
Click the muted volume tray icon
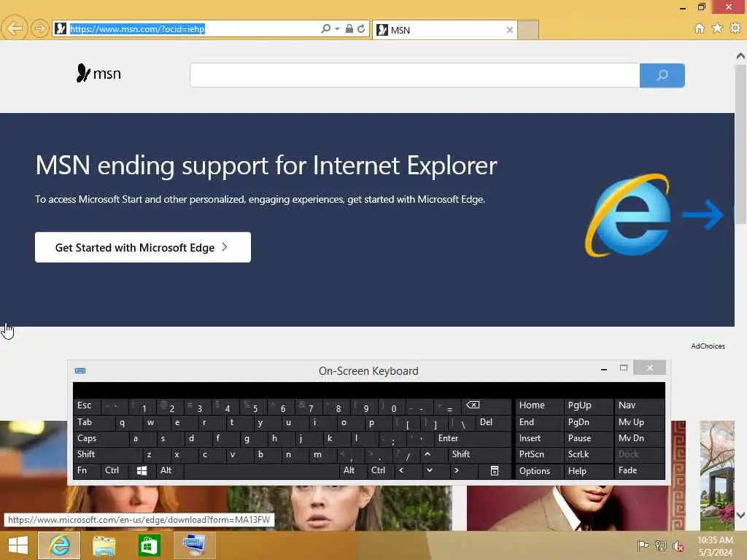click(x=678, y=546)
